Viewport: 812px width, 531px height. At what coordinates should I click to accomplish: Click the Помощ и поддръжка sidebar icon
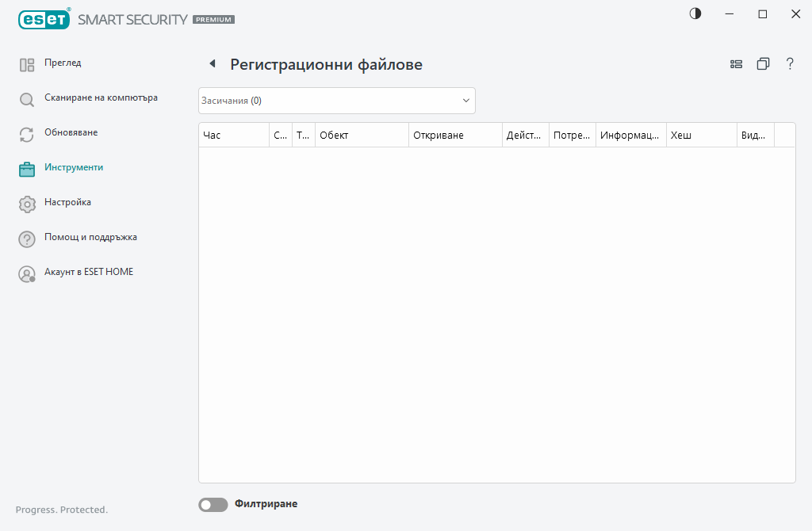tap(26, 238)
